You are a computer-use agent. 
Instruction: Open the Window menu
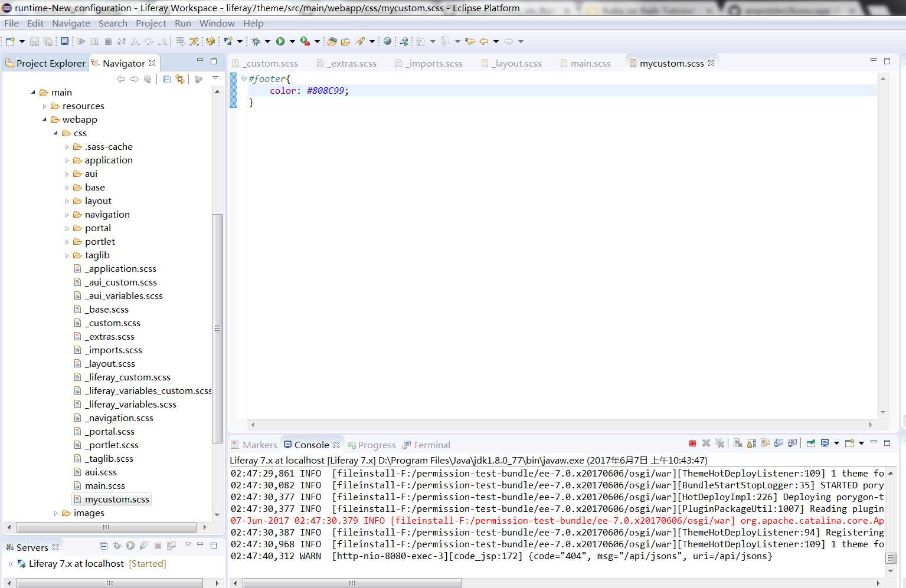217,23
